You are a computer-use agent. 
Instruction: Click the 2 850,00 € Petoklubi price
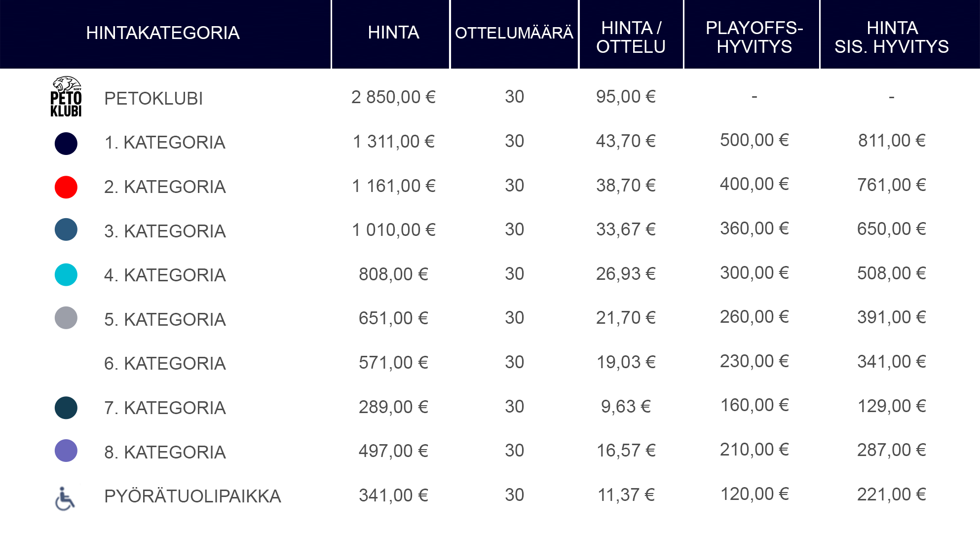pyautogui.click(x=393, y=97)
